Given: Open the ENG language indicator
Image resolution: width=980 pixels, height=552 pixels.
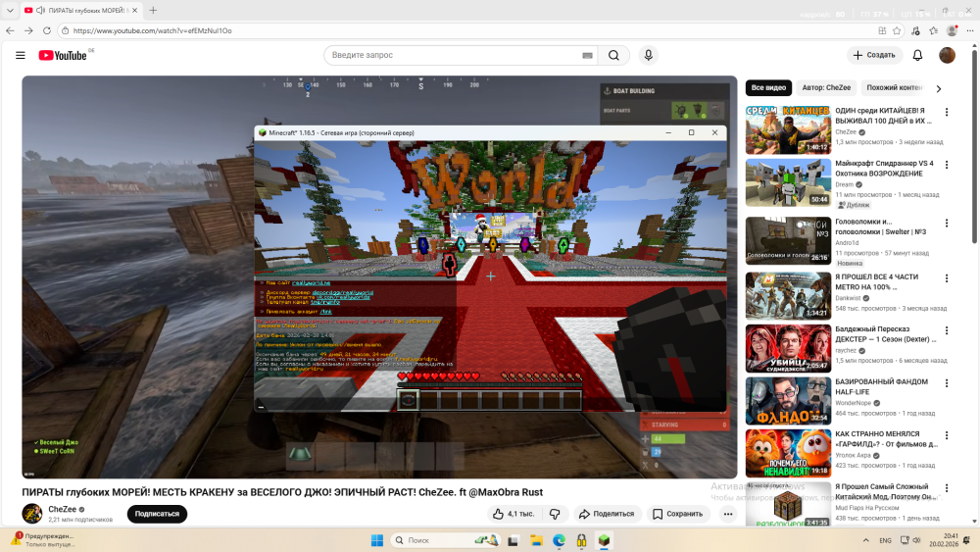Looking at the screenshot, I should tap(885, 540).
